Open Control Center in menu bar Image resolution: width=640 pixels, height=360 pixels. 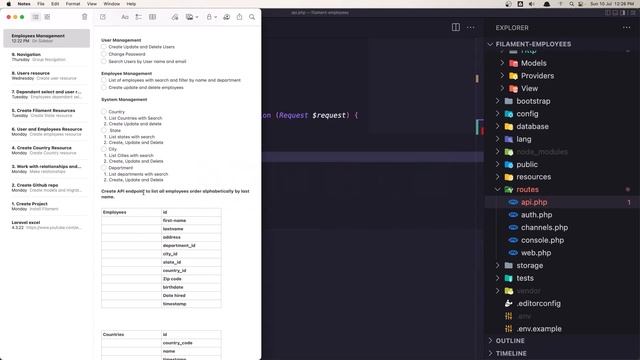580,4
